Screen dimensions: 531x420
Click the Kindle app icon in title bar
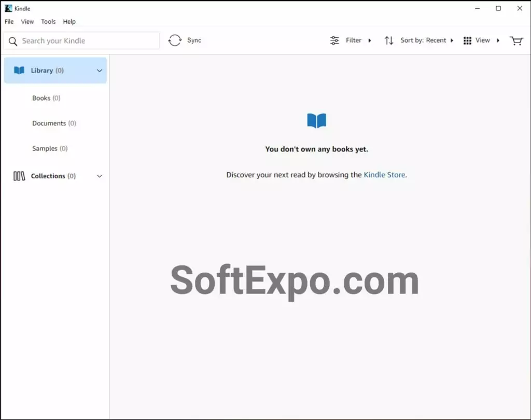[8, 8]
